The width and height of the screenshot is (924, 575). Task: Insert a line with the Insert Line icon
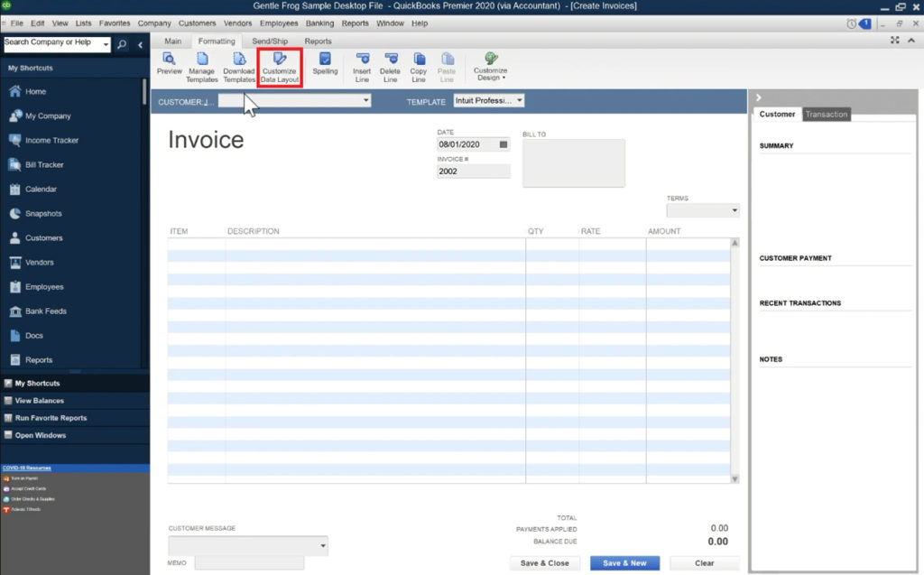[x=362, y=63]
